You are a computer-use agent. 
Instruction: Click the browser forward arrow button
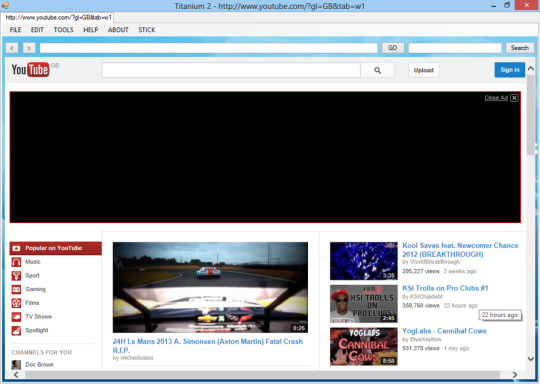pyautogui.click(x=29, y=48)
